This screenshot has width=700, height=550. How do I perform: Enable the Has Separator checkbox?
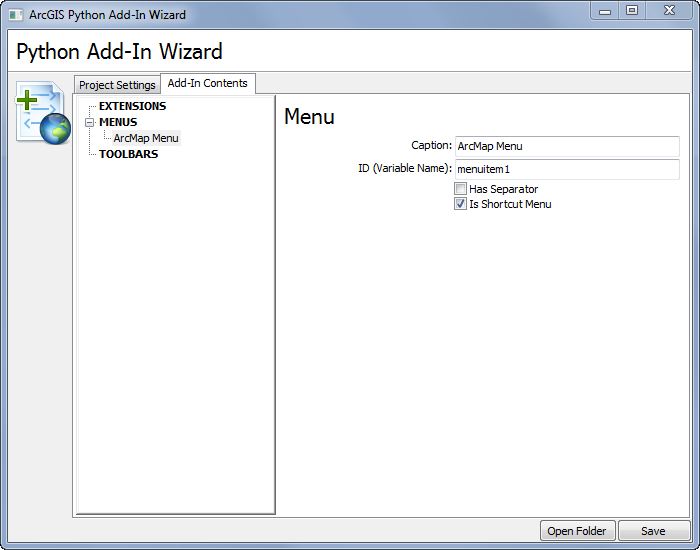(460, 189)
